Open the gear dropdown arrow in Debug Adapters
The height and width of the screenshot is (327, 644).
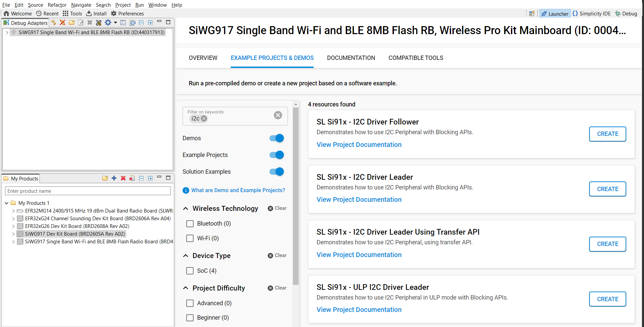point(115,22)
